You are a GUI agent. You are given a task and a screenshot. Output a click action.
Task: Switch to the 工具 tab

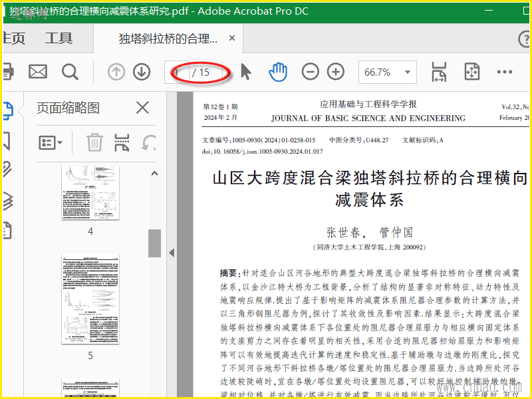coord(59,38)
